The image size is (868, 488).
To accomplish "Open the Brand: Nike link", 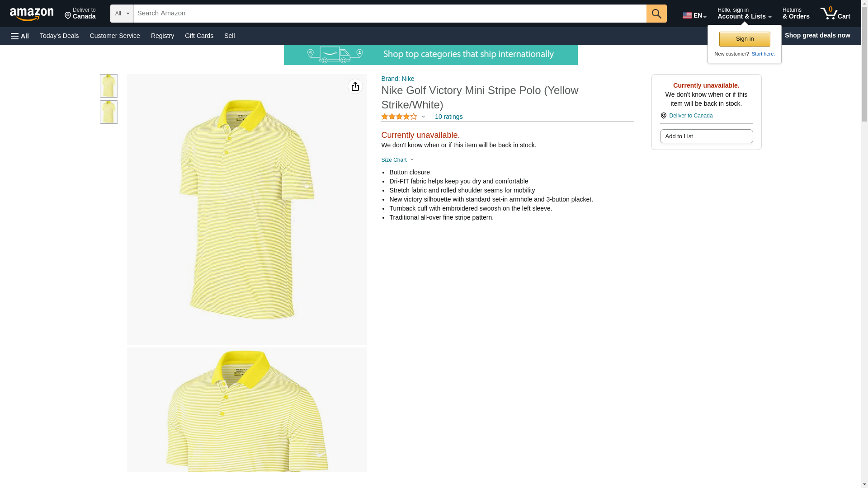I will [x=397, y=79].
